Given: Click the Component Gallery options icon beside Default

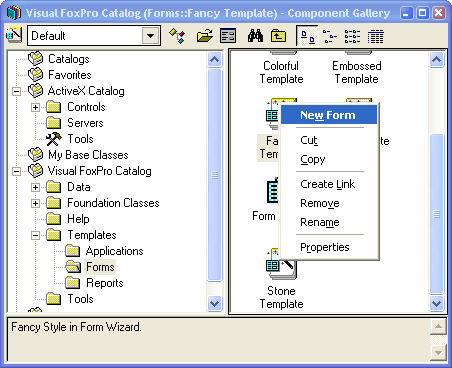Looking at the screenshot, I should coord(14,35).
